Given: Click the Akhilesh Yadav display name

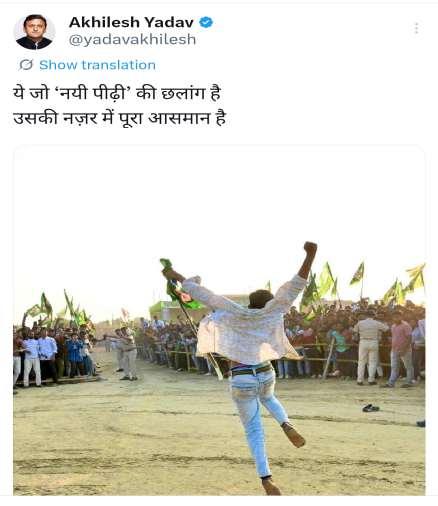Looking at the screenshot, I should click(131, 22).
